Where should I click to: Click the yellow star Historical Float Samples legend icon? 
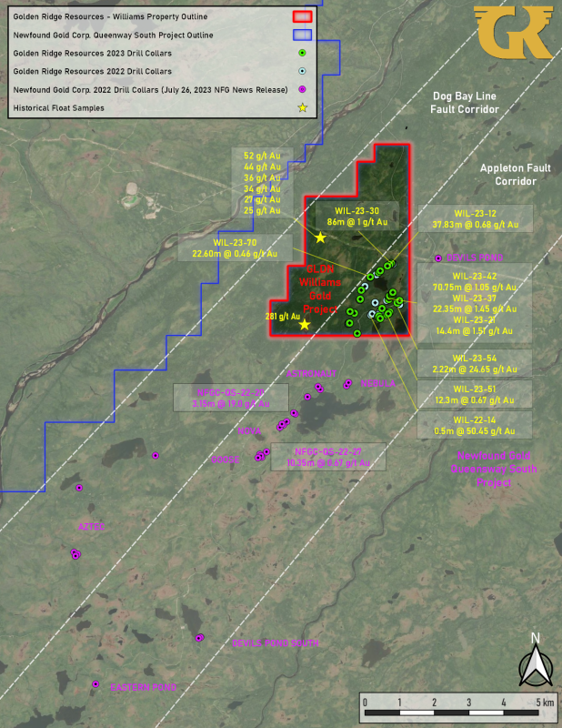click(303, 107)
